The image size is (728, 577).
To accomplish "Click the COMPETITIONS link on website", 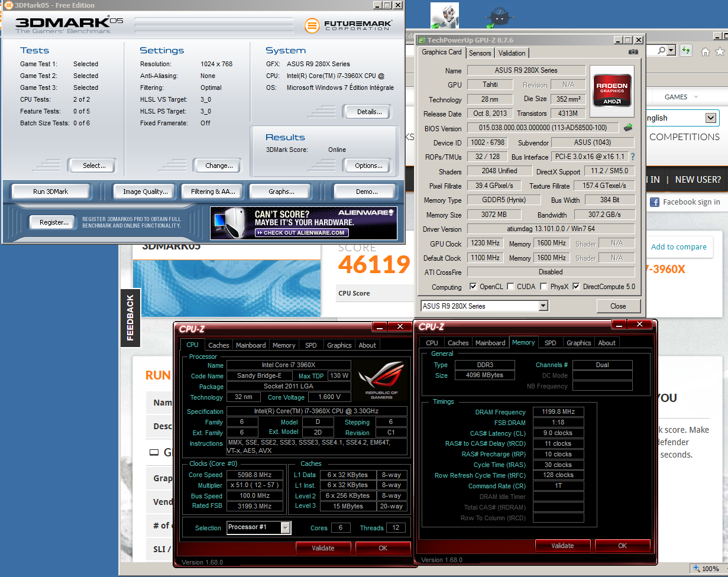I will click(x=685, y=137).
